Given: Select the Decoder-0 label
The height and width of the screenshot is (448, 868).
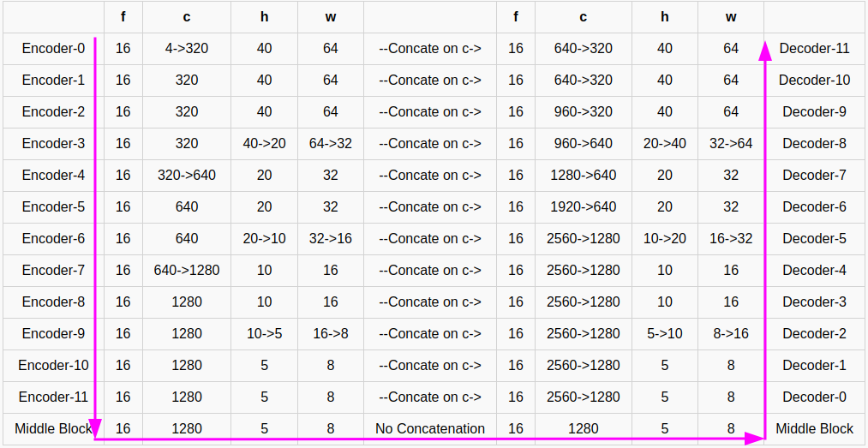Looking at the screenshot, I should 814,397.
